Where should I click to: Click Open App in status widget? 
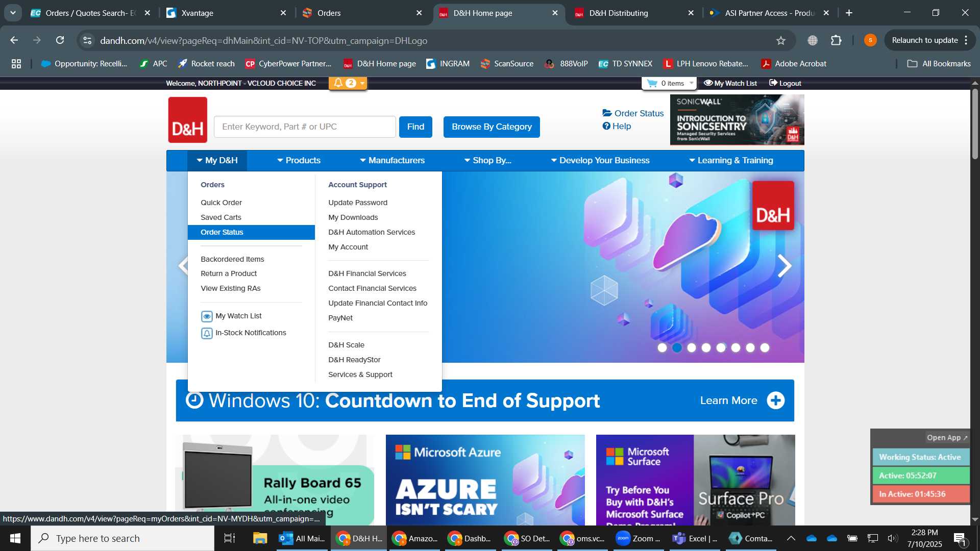[947, 438]
